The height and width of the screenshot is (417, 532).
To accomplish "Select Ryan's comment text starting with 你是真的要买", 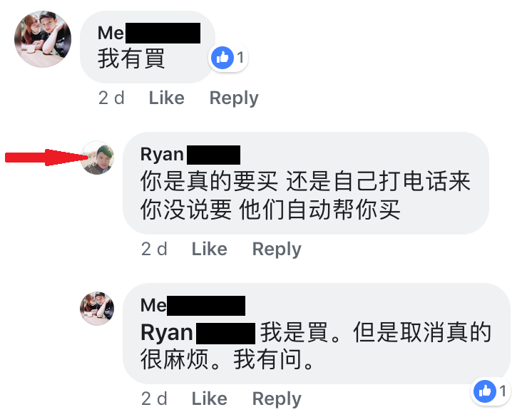I will (305, 195).
